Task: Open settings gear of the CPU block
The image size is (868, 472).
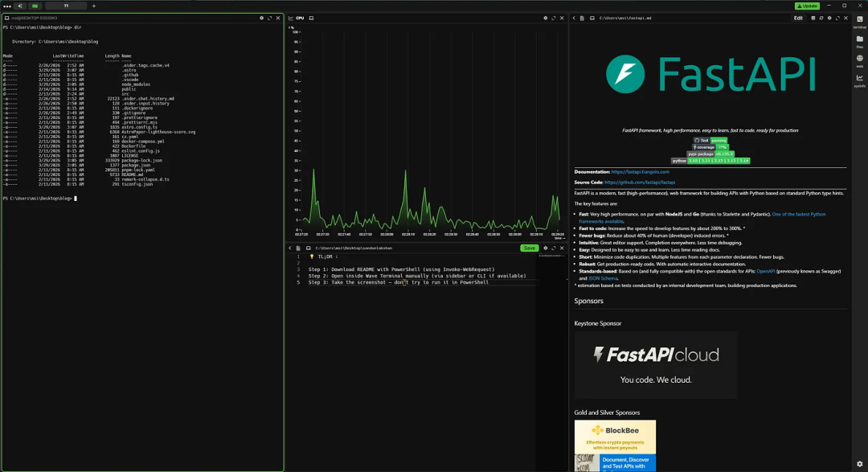Action: point(545,18)
